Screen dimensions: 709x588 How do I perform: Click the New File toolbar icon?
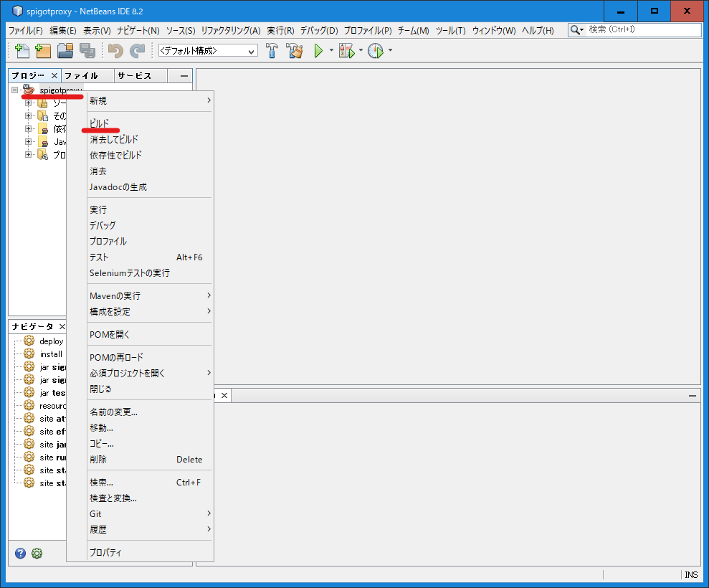pos(22,51)
